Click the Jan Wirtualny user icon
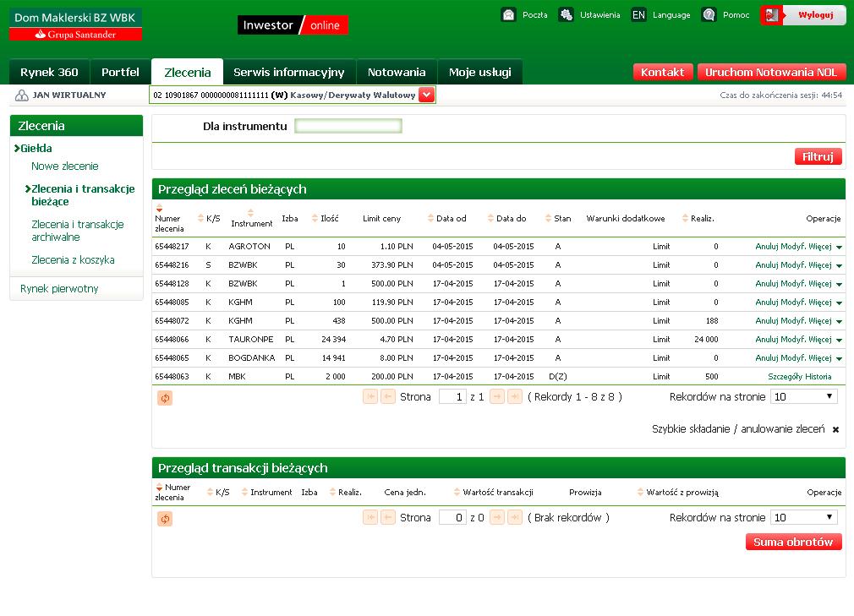The height and width of the screenshot is (616, 854). (x=22, y=95)
